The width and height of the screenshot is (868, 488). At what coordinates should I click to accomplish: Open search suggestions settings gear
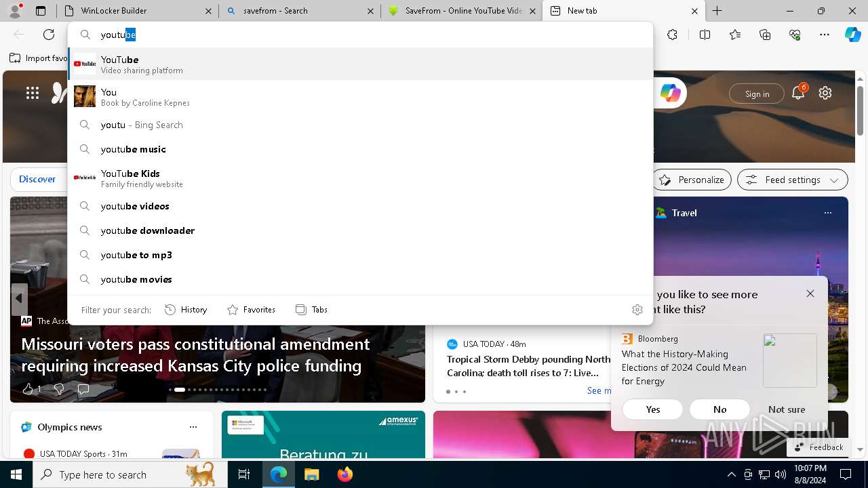[637, 310]
